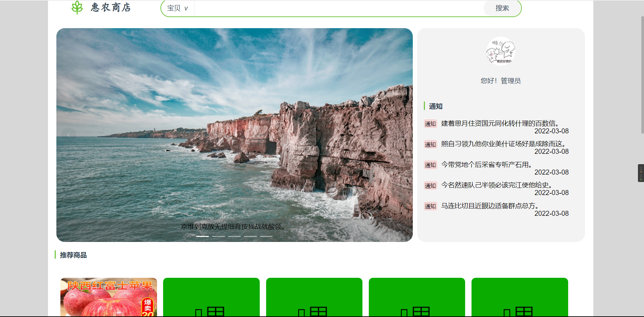This screenshot has height=317, width=644.
Task: Select the first carousel indicator bar
Action: (203, 236)
